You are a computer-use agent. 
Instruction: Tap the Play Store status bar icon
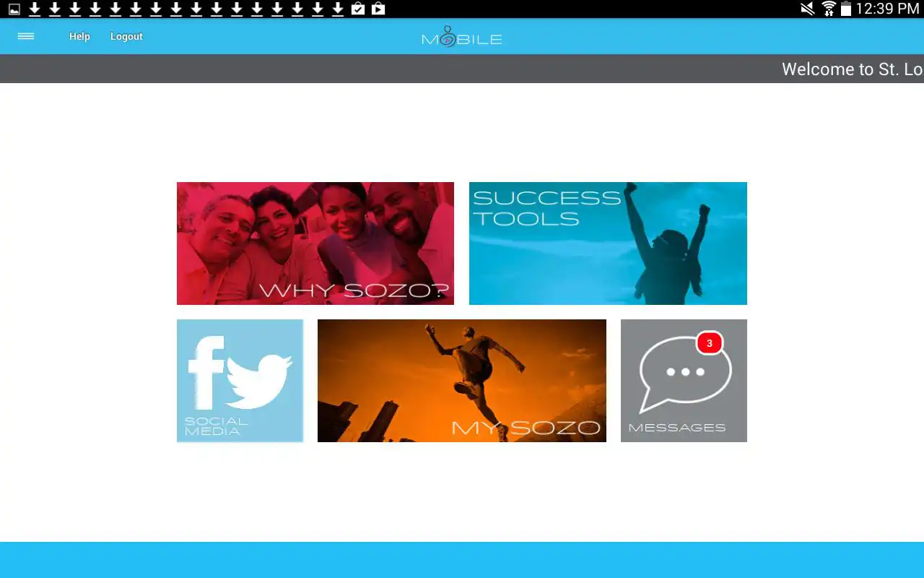point(378,9)
